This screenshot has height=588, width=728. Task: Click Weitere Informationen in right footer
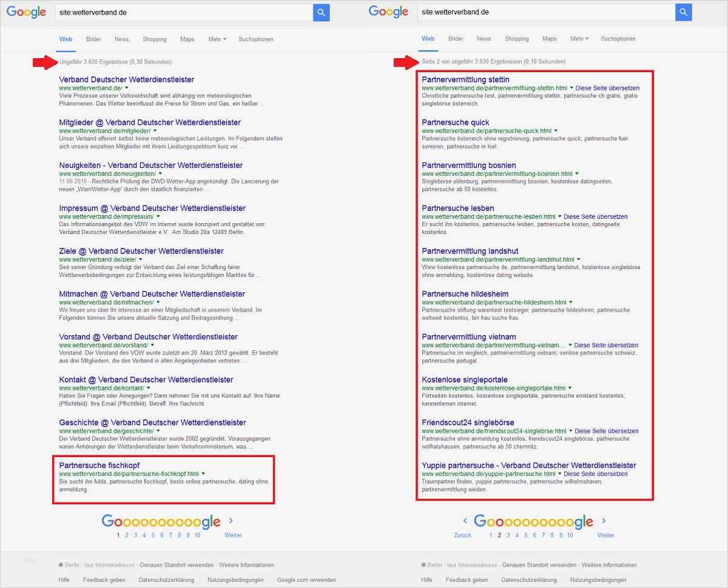[x=609, y=565]
